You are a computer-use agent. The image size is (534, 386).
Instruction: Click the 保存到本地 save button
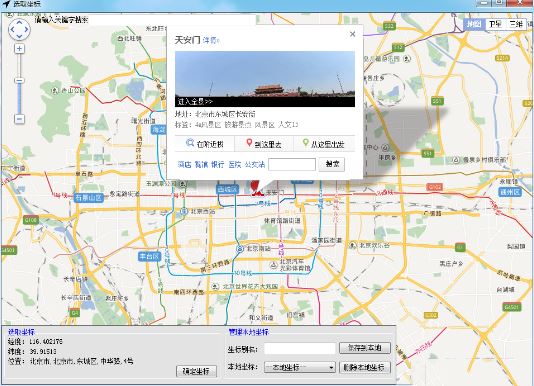(365, 348)
